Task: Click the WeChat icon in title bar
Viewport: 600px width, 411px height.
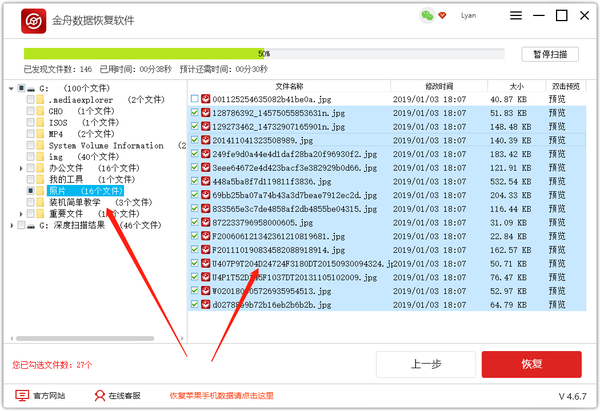Action: 428,16
